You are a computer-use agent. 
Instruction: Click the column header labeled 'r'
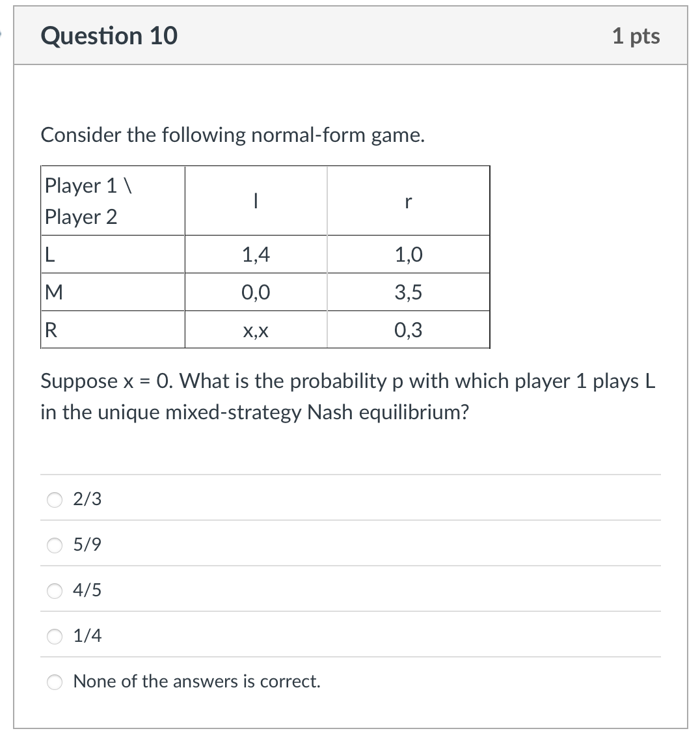[x=408, y=201]
